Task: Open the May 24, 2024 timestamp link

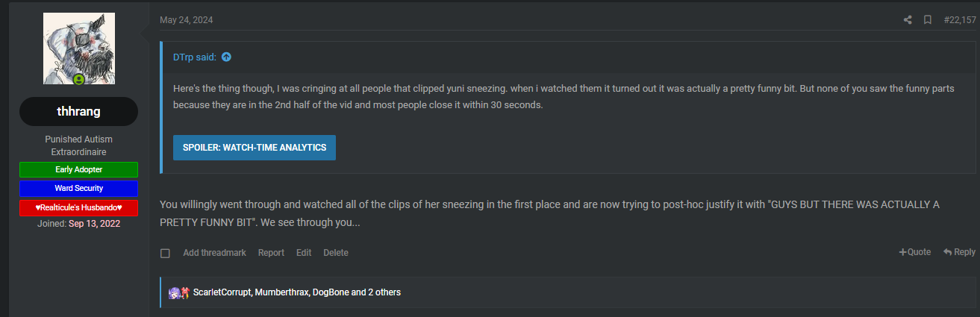Action: click(186, 20)
